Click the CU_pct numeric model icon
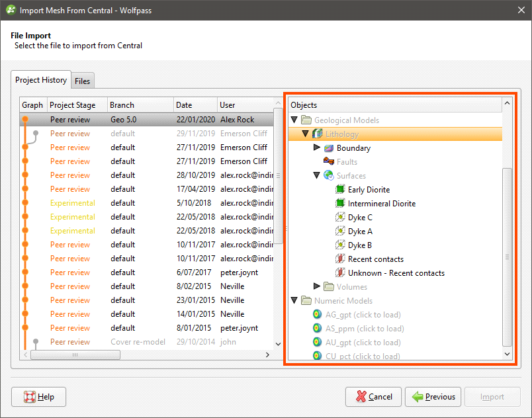The width and height of the screenshot is (532, 418). tap(318, 356)
